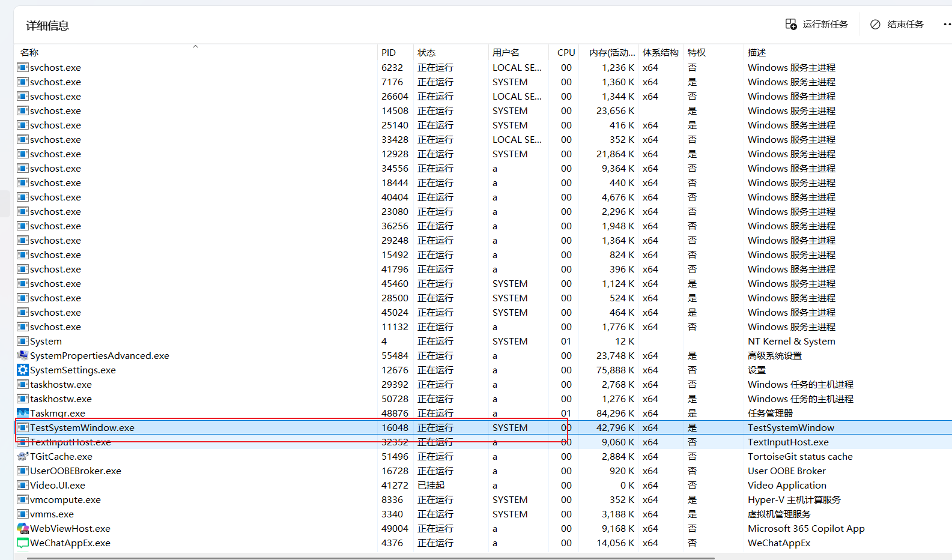Click the Description column header

757,53
